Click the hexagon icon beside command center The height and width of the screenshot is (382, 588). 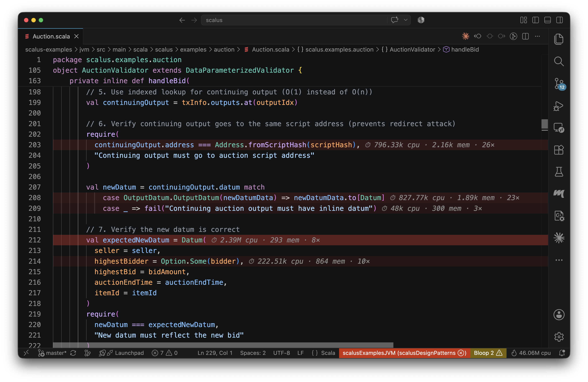[421, 20]
